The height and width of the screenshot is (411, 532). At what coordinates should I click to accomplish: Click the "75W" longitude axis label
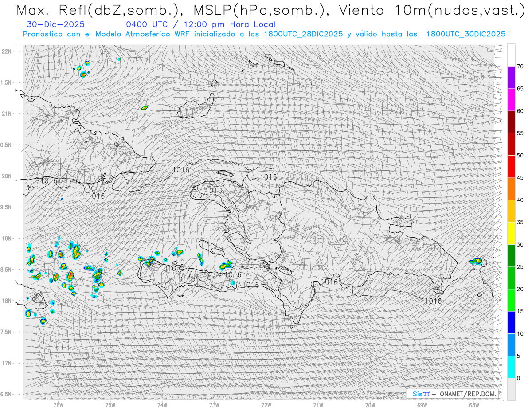click(x=110, y=405)
